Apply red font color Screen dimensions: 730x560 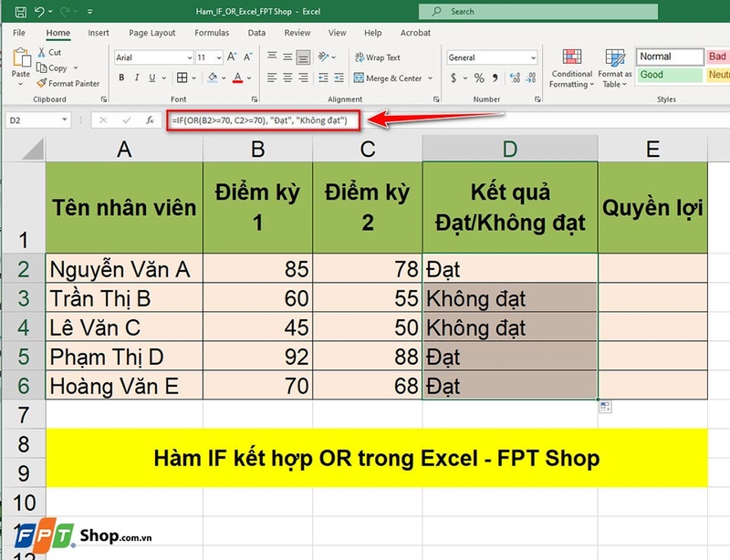tap(238, 78)
